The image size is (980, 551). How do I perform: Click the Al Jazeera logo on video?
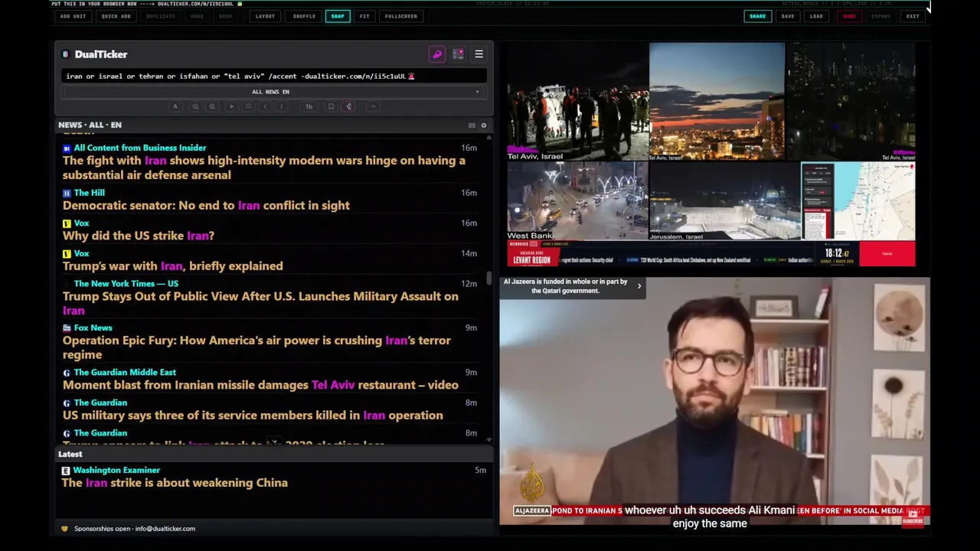(x=532, y=483)
